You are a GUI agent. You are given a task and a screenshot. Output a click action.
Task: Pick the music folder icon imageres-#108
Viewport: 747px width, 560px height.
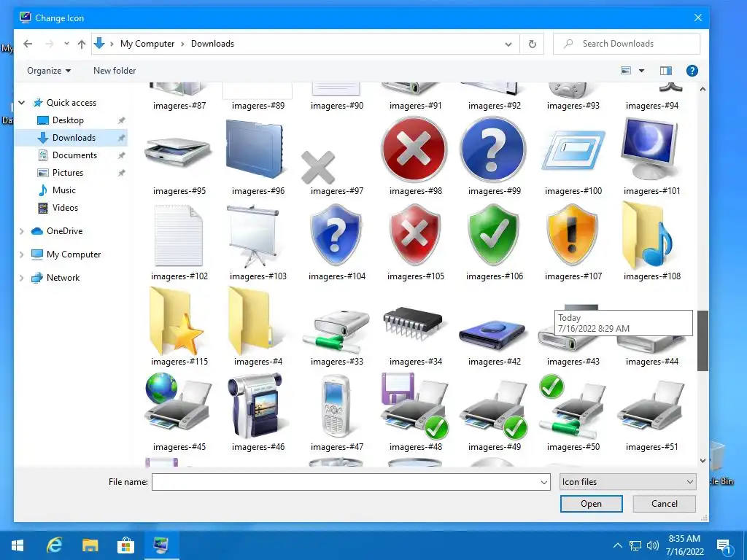648,236
